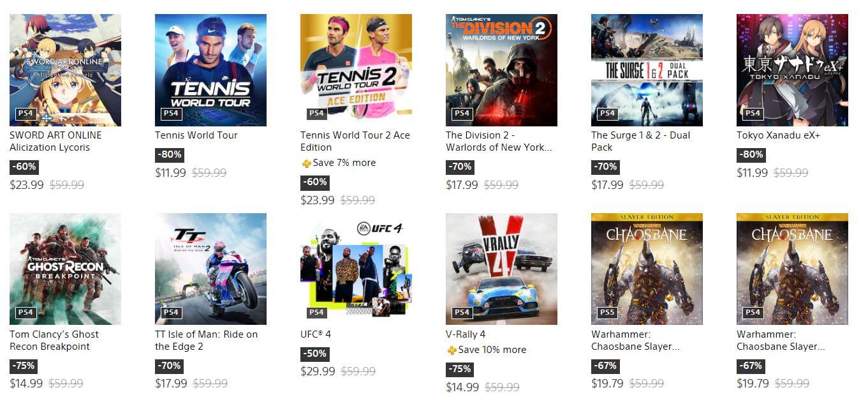Open the Sword Art Online Alicization Lycoris cover
This screenshot has height=404, width=868.
click(65, 70)
